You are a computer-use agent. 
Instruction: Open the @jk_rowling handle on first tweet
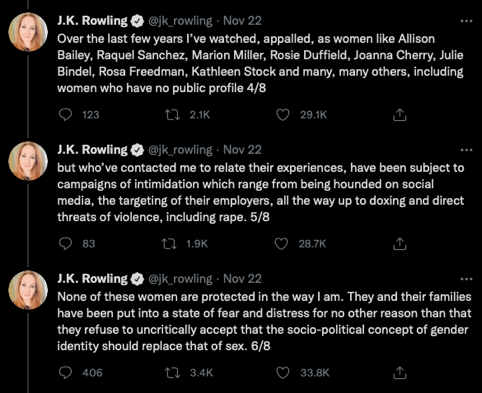[180, 21]
